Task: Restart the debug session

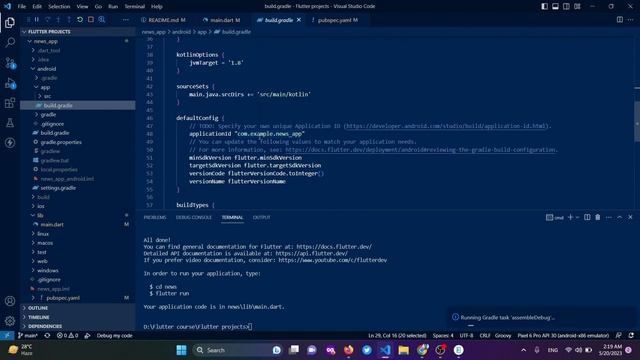Action: click(80, 20)
